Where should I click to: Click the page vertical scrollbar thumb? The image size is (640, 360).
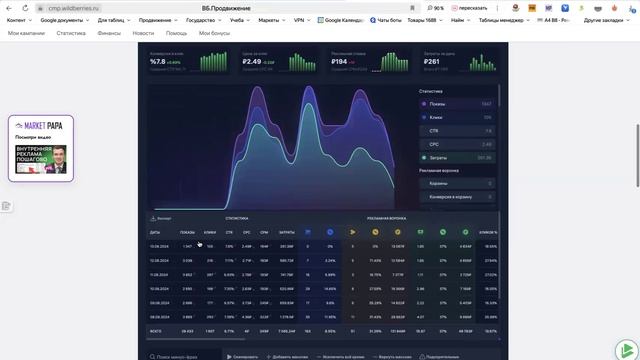(x=638, y=155)
